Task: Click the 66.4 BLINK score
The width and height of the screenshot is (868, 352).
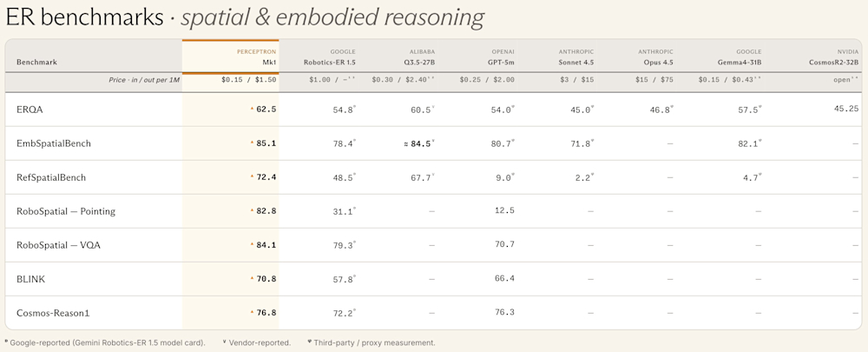Action: point(503,279)
